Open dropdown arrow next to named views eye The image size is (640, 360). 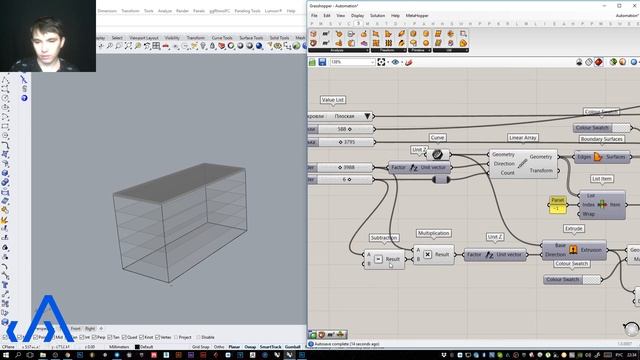tap(402, 62)
